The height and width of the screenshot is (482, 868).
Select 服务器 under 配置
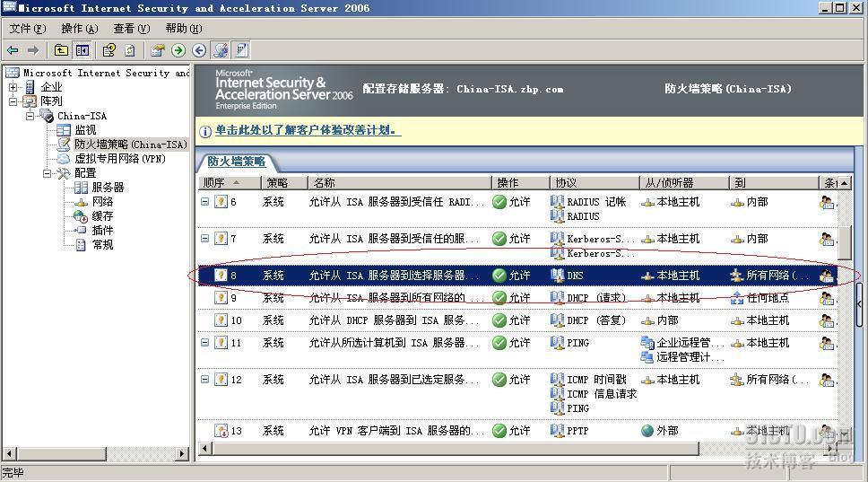(x=108, y=188)
